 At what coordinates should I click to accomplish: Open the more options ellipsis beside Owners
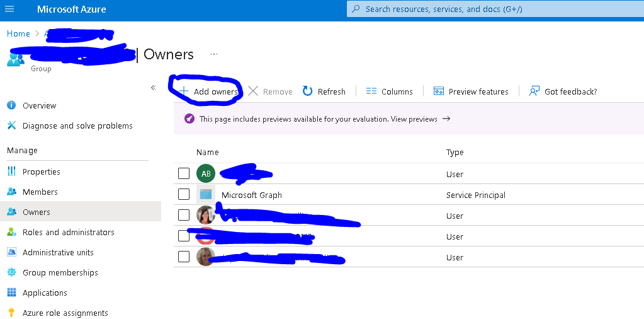[x=214, y=54]
